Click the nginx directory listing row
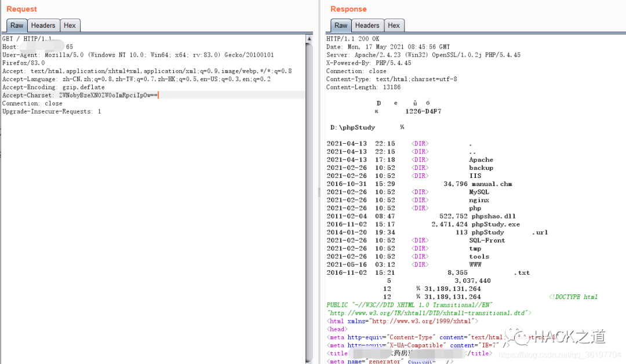This screenshot has height=364, width=626. click(407, 200)
